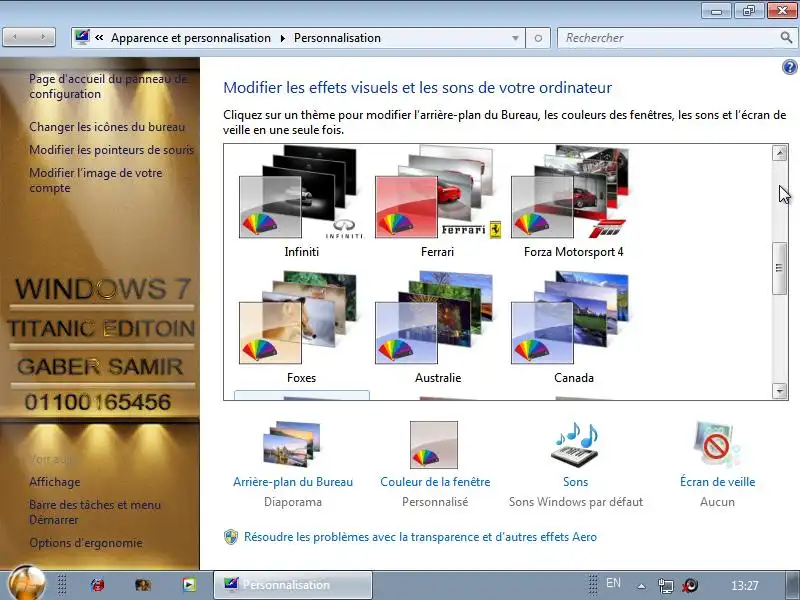The width and height of the screenshot is (800, 600).
Task: Open Changer les icônes du bureau
Action: click(107, 127)
